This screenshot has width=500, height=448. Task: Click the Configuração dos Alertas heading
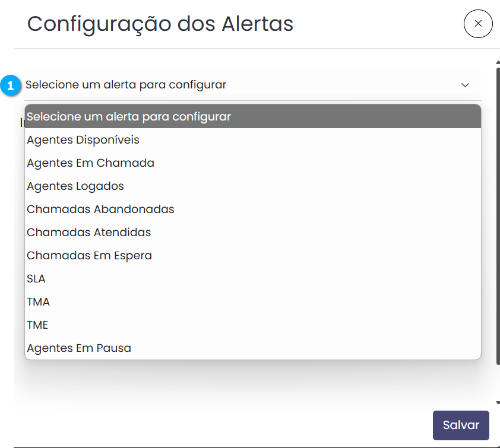coord(160,24)
